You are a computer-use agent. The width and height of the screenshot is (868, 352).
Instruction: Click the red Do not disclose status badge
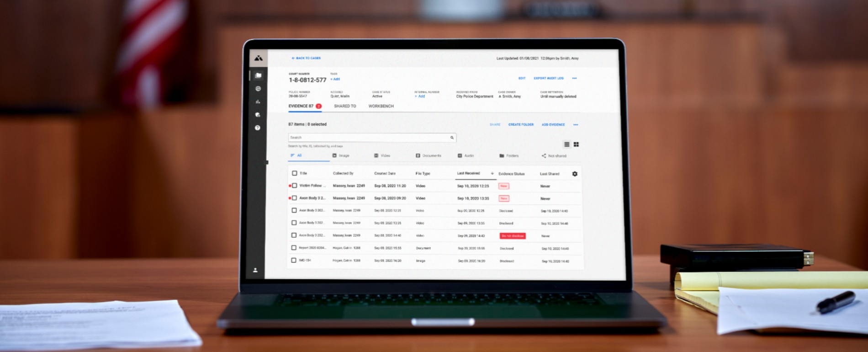pyautogui.click(x=513, y=236)
